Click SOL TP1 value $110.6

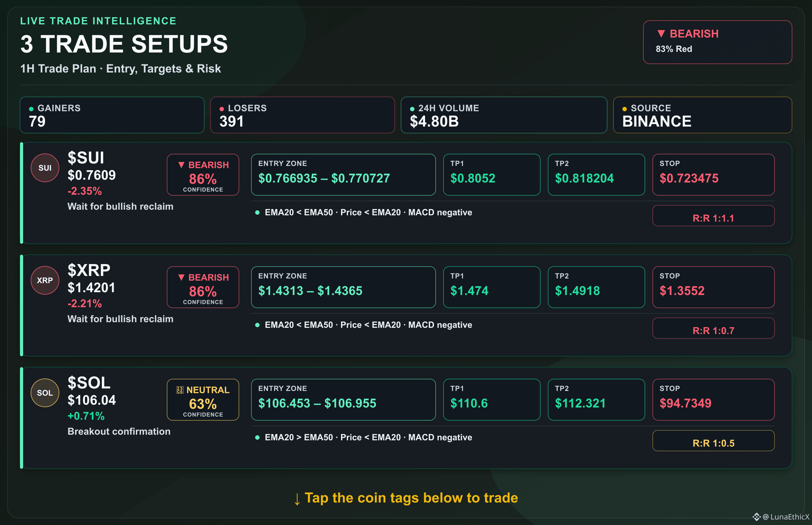click(x=469, y=403)
